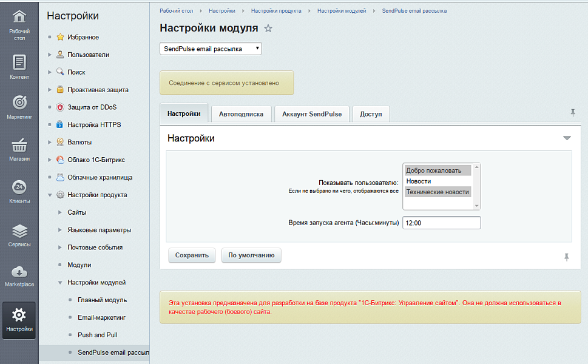The image size is (588, 364).
Task: Open the Клиенты 24 icon
Action: 19,187
